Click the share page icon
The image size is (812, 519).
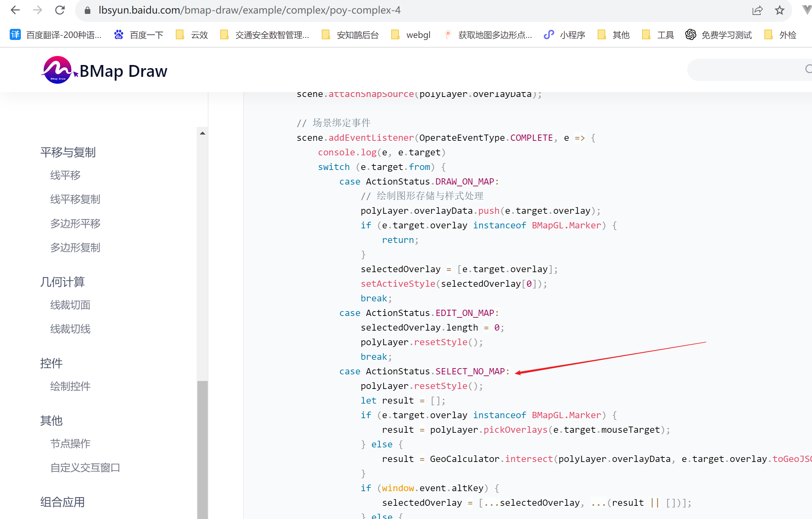[x=757, y=10]
